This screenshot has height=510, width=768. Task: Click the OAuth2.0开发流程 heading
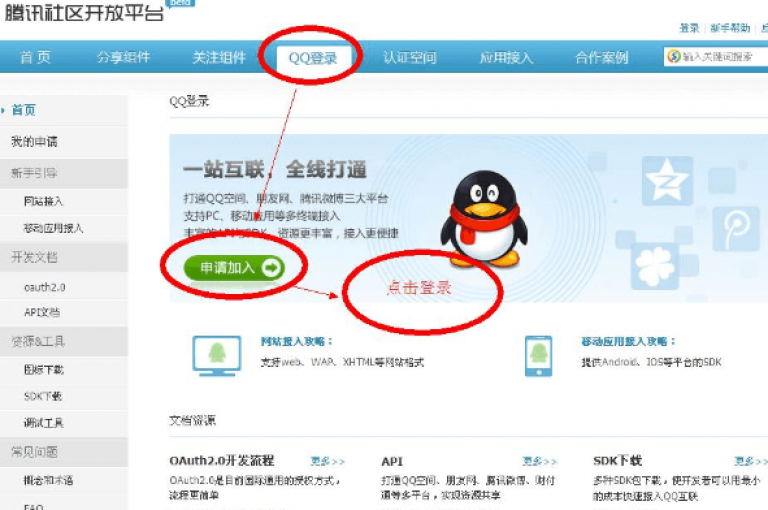[221, 461]
